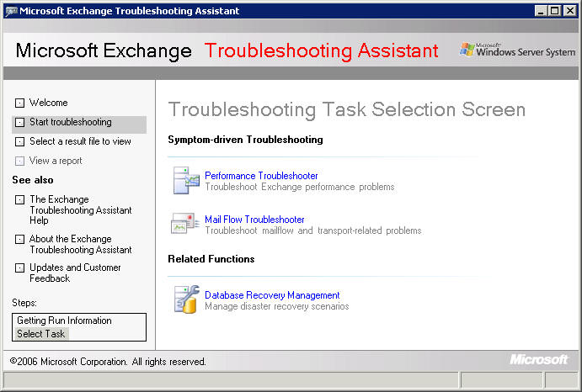Close the Troubleshooting Assistant window
The height and width of the screenshot is (392, 582).
[x=569, y=11]
